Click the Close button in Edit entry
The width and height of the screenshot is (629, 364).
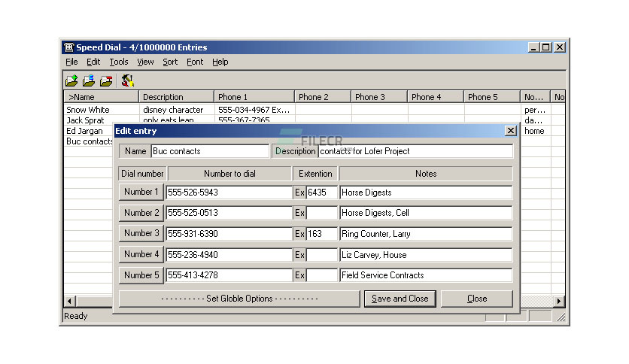click(476, 299)
